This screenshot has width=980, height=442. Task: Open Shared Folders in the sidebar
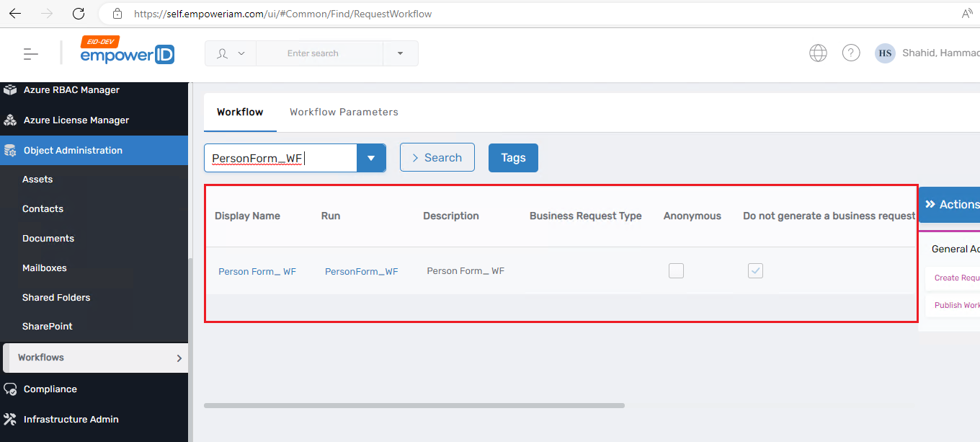tap(56, 298)
